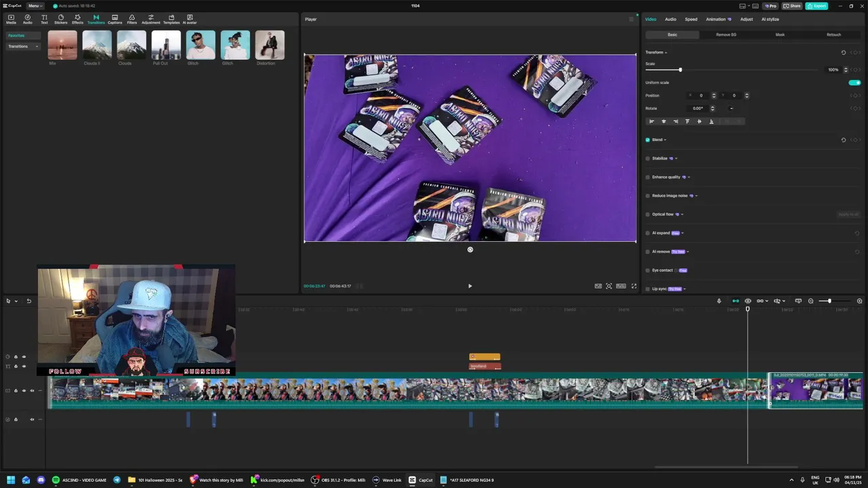Add a keyframe for Position
Viewport: 868px width, 488px height.
tap(854, 96)
